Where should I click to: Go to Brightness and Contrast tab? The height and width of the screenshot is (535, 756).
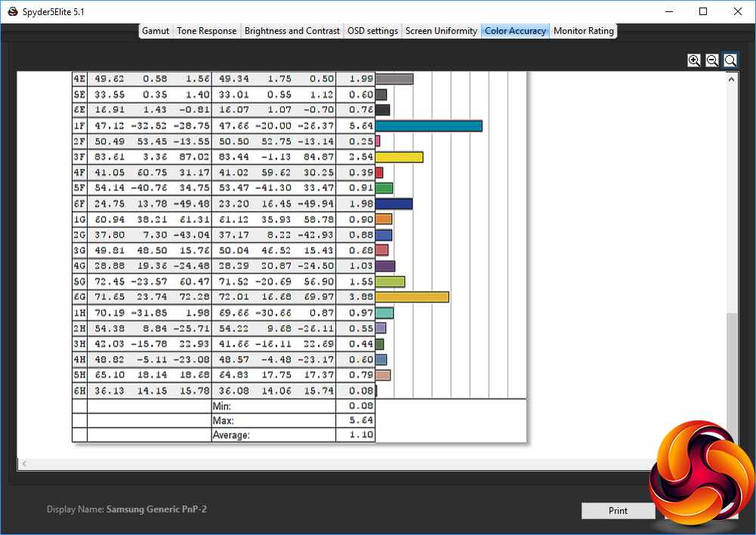pyautogui.click(x=292, y=31)
